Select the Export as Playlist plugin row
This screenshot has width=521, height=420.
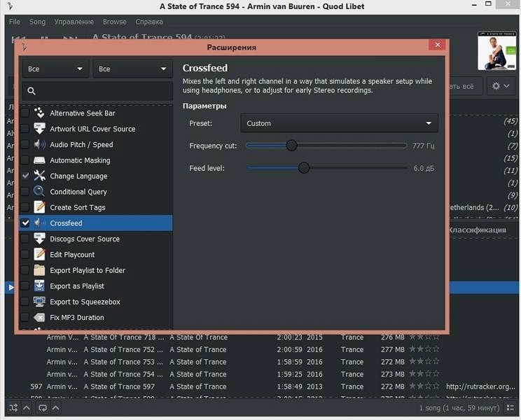coord(96,286)
